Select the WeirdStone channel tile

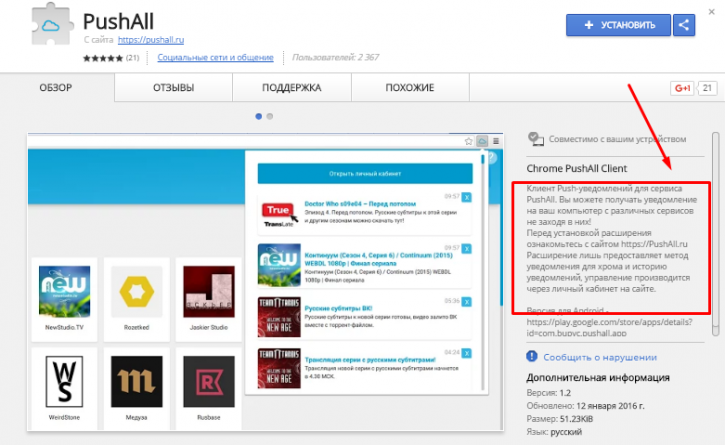tap(64, 388)
